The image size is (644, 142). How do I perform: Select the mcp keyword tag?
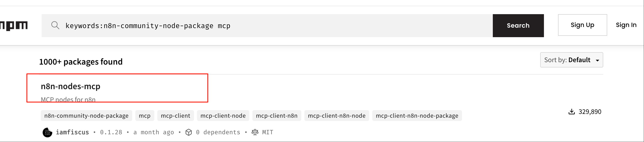click(x=145, y=116)
